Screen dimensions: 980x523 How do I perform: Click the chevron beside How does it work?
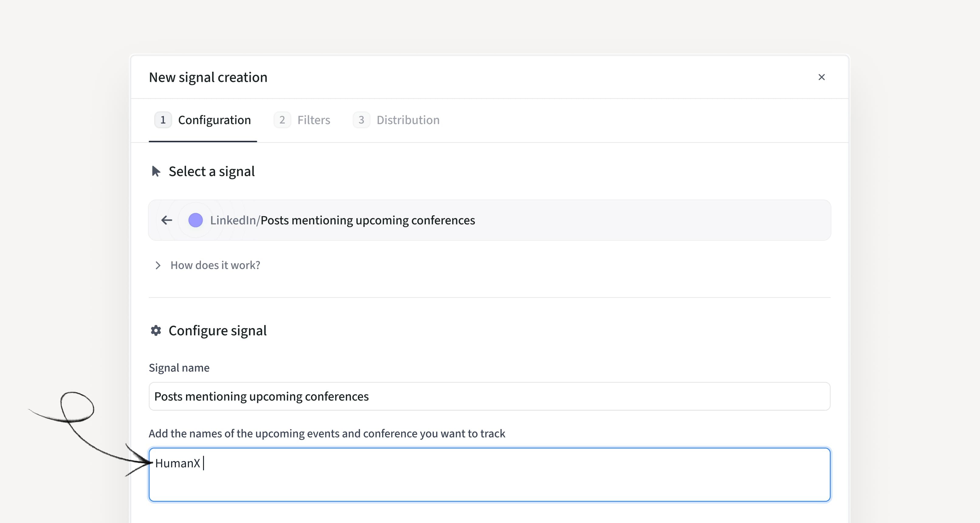158,265
